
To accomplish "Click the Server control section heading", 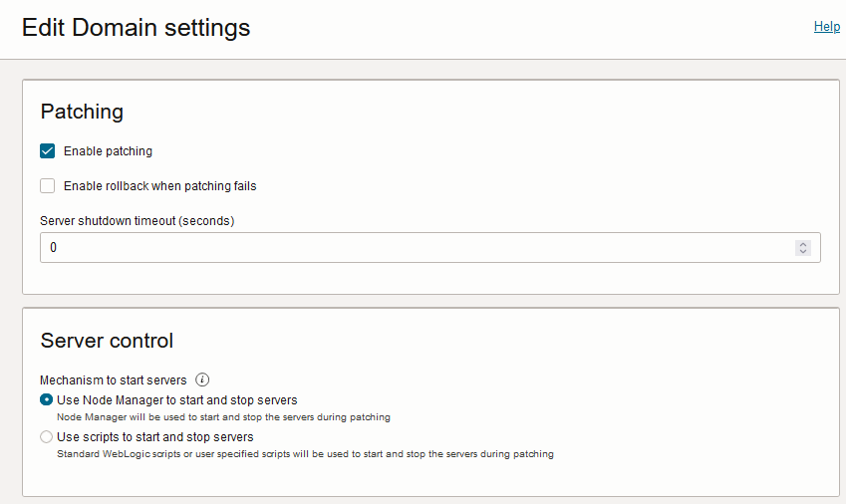I will coord(107,341).
